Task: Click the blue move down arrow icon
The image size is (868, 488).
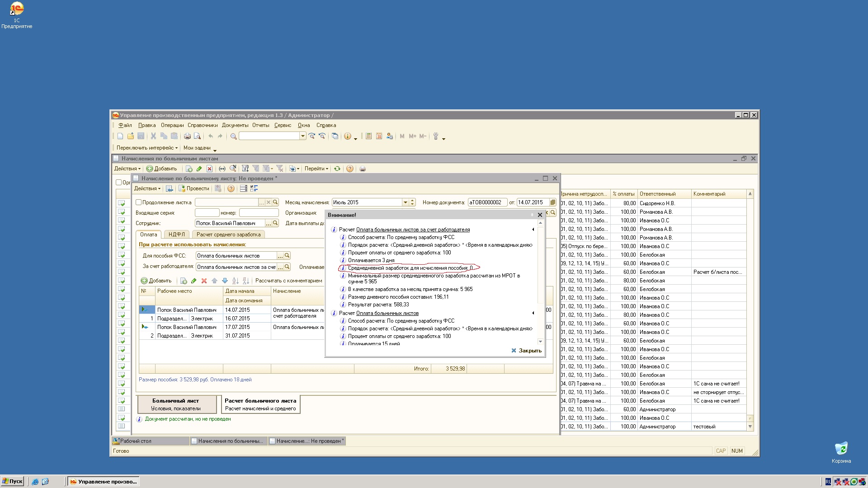Action: (225, 281)
